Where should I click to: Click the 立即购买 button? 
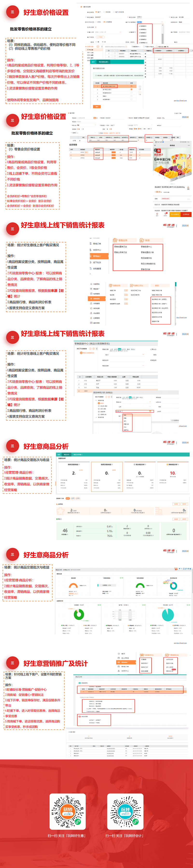(186, 214)
